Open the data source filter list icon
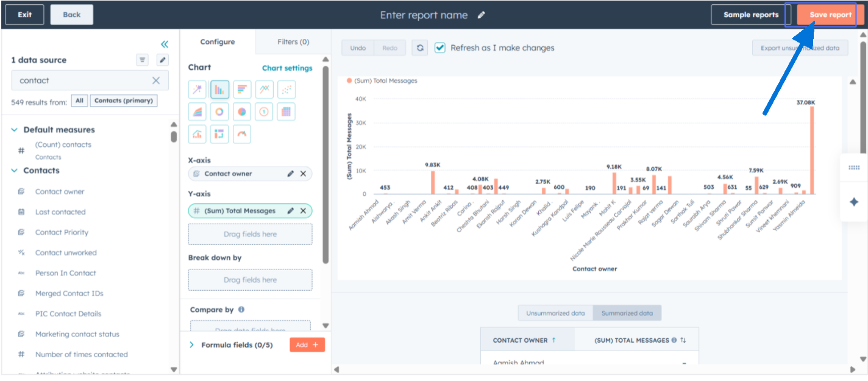868x381 pixels. coord(142,60)
